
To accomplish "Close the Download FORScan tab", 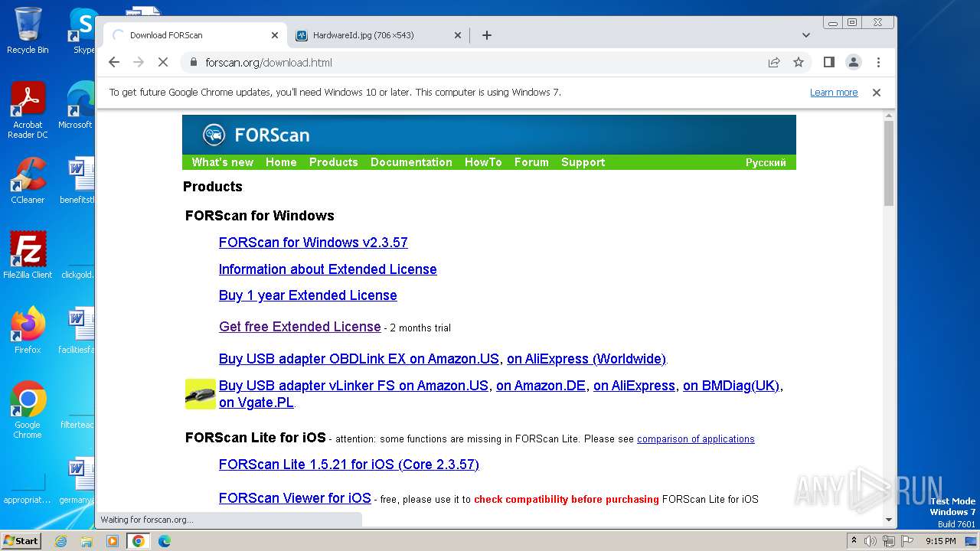I will (x=275, y=35).
